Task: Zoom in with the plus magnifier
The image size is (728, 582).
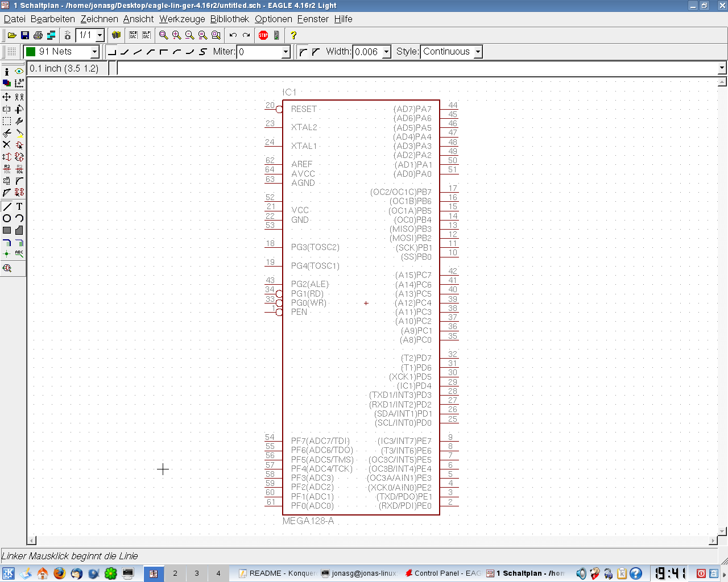Action: click(x=176, y=35)
